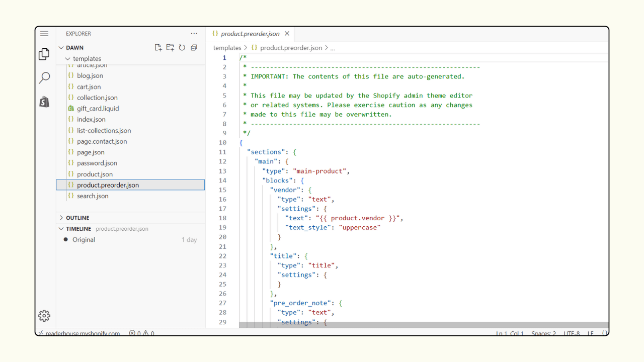The height and width of the screenshot is (362, 644).
Task: Open index.json in the file tree
Action: tap(91, 120)
